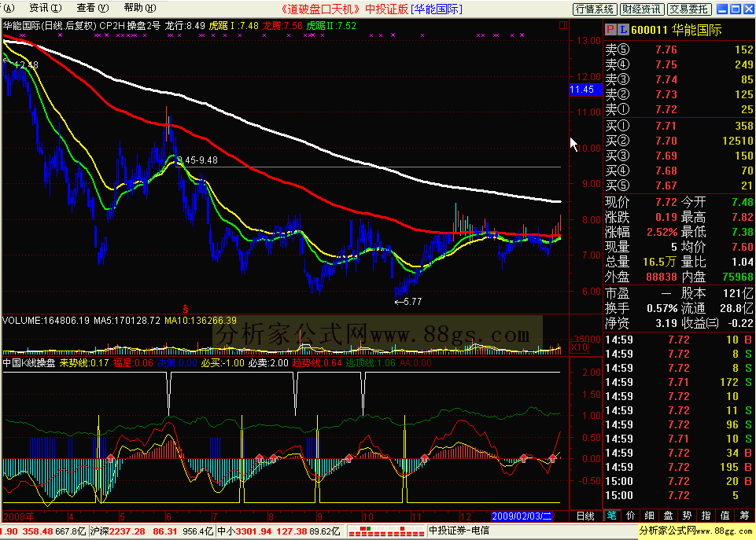Click the 趋势线:0.64 indicator value
756x540 pixels.
pos(317,362)
